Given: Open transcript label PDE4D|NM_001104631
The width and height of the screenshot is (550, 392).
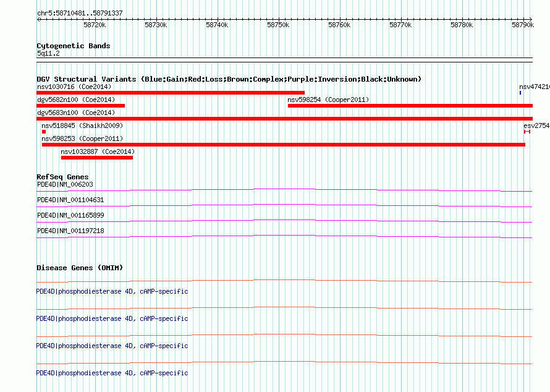Looking at the screenshot, I should (70, 200).
